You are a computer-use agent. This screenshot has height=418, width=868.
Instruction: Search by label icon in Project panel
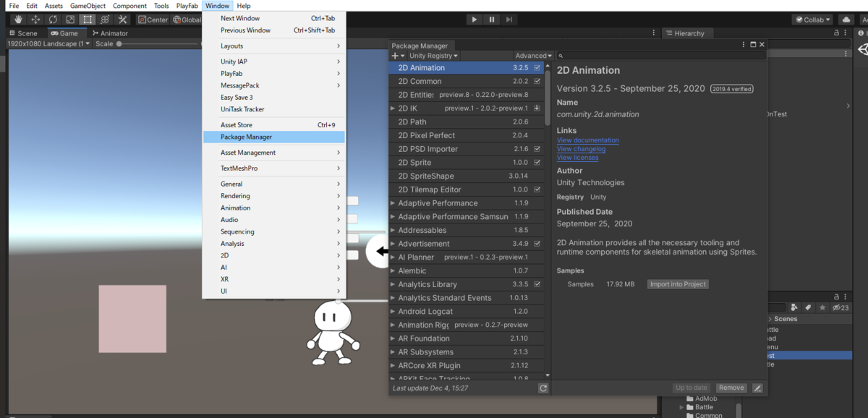click(x=808, y=307)
